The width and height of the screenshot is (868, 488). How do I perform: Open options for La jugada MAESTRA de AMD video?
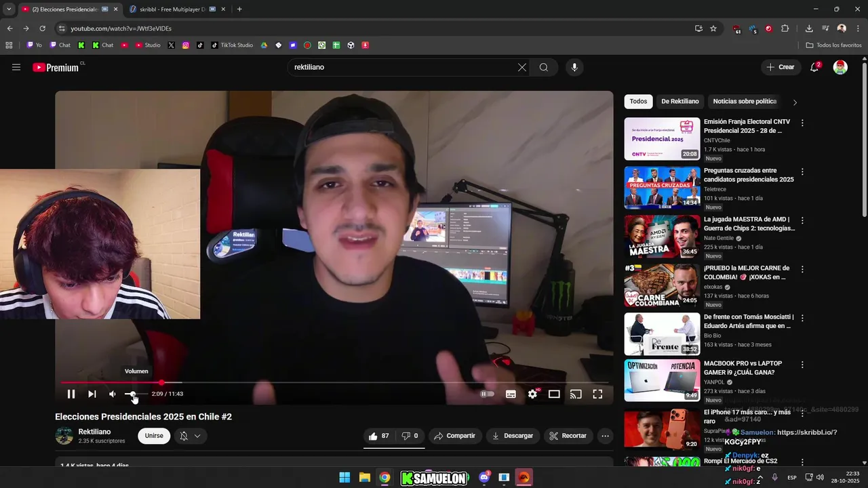(x=802, y=221)
